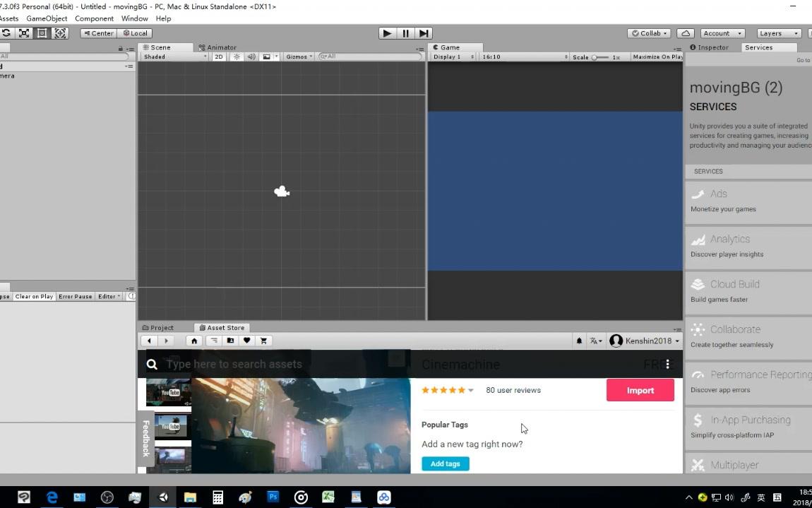
Task: Toggle 2D mode in the Scene view
Action: pyautogui.click(x=219, y=57)
